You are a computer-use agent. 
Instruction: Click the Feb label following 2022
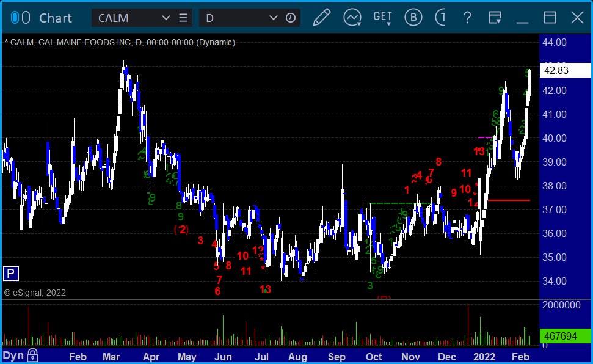pos(520,357)
